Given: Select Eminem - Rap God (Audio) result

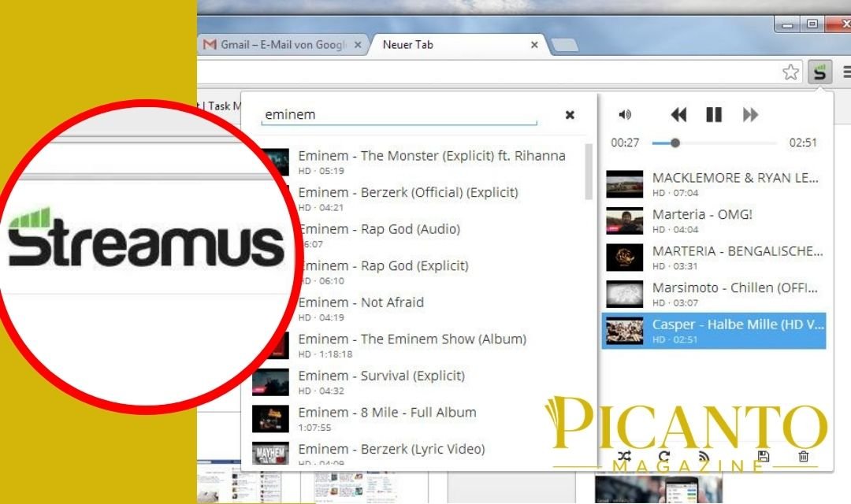Looking at the screenshot, I should (418, 235).
